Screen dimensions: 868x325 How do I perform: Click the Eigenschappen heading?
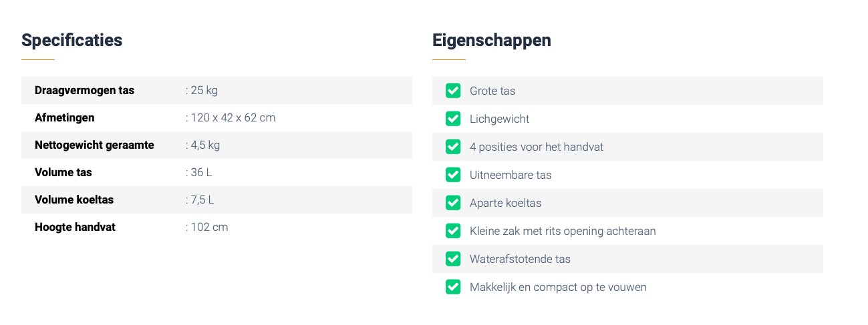tap(492, 40)
